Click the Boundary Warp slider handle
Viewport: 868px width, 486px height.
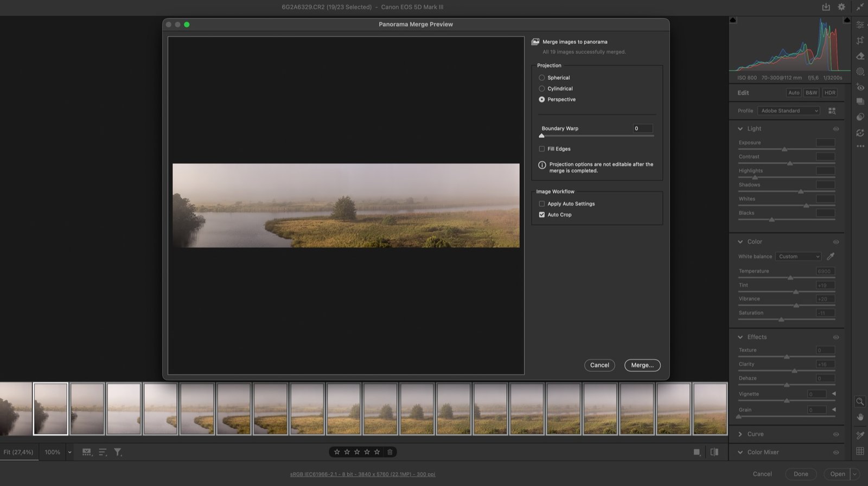tap(541, 136)
